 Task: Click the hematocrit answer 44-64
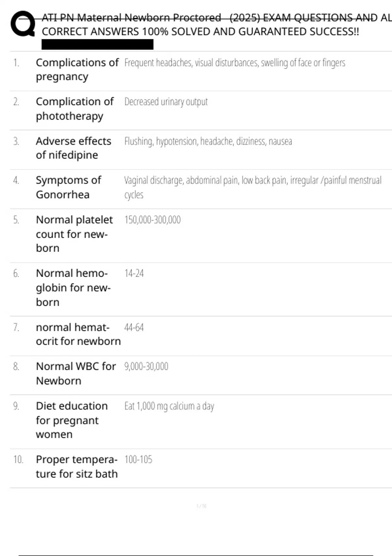click(134, 327)
